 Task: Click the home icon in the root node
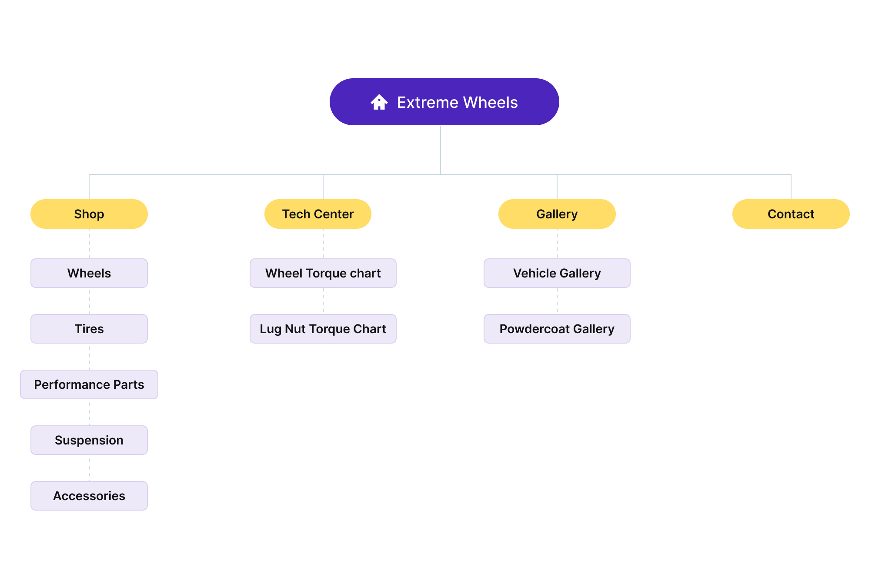(379, 102)
